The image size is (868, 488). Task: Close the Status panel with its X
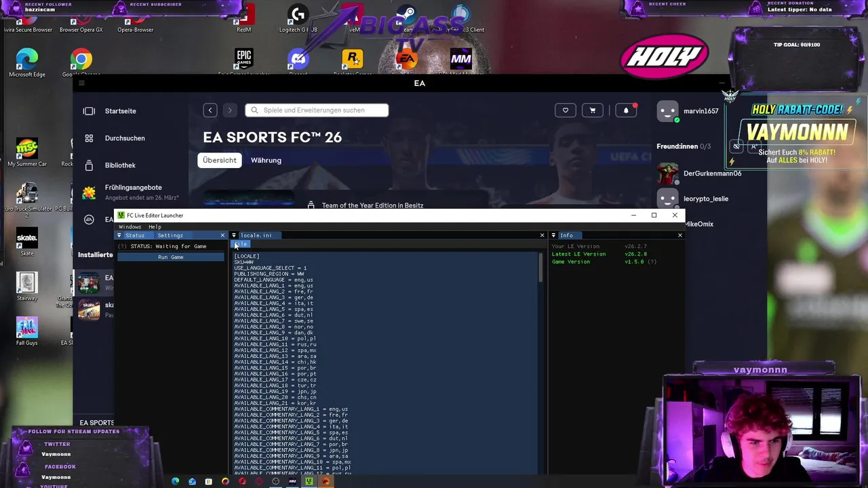(222, 235)
